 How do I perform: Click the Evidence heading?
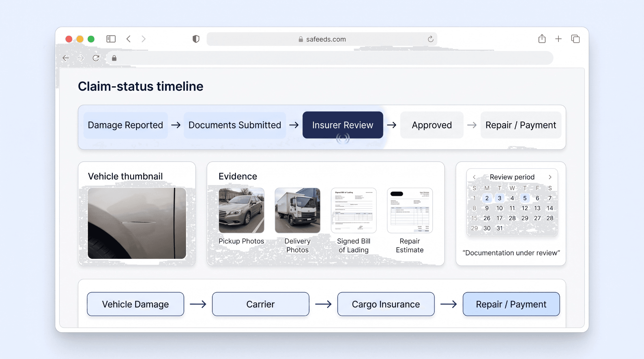pyautogui.click(x=238, y=176)
